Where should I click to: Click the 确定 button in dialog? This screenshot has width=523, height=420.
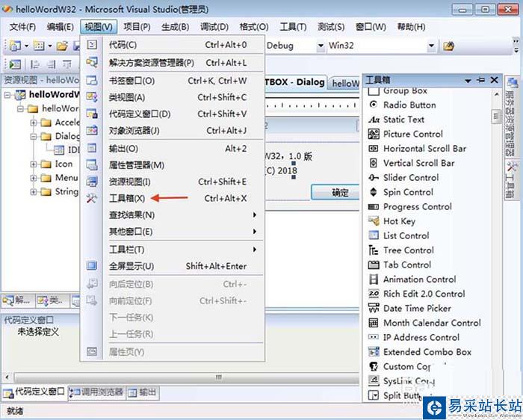pyautogui.click(x=335, y=193)
